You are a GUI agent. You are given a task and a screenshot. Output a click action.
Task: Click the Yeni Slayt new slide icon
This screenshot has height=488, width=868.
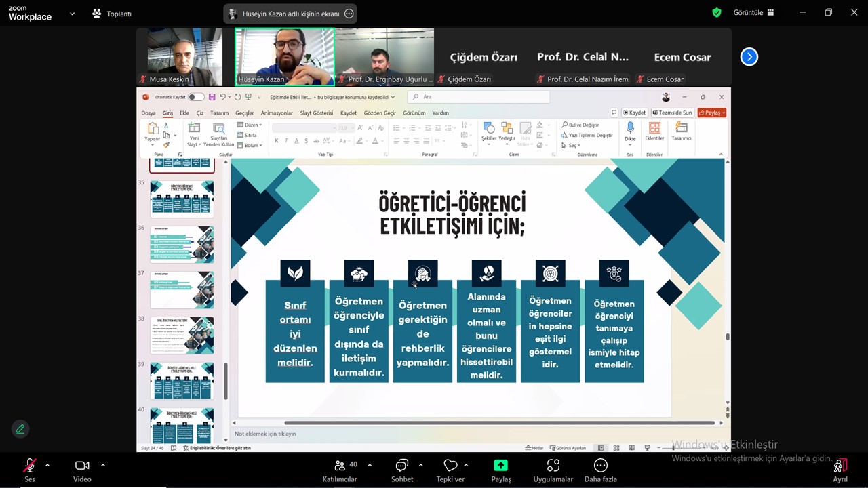[x=194, y=128]
